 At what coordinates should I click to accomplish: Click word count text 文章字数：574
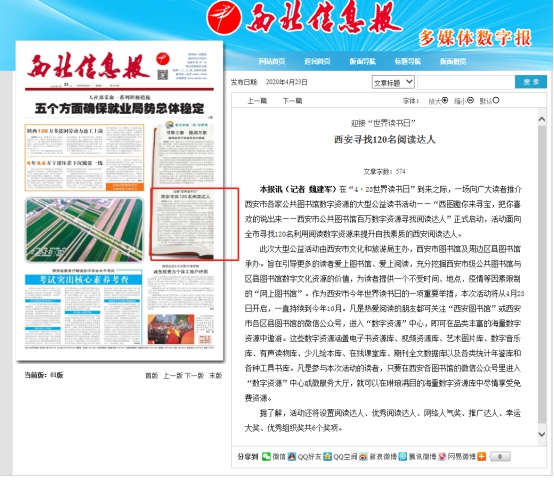(x=384, y=172)
